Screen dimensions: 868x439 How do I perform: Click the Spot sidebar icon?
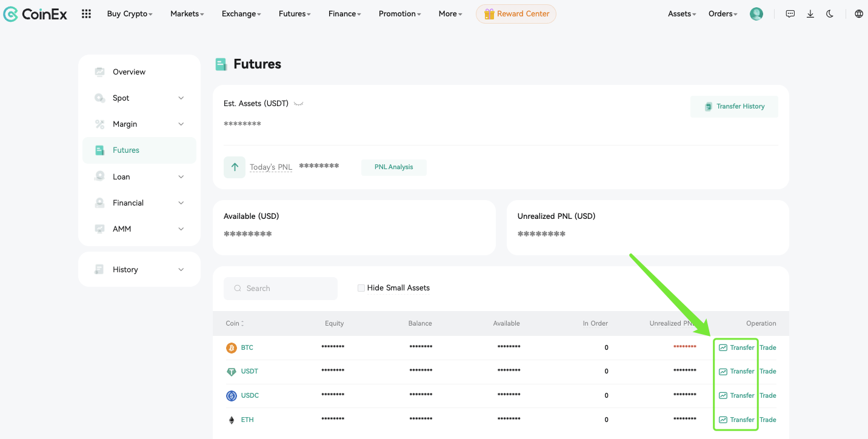[x=100, y=98]
